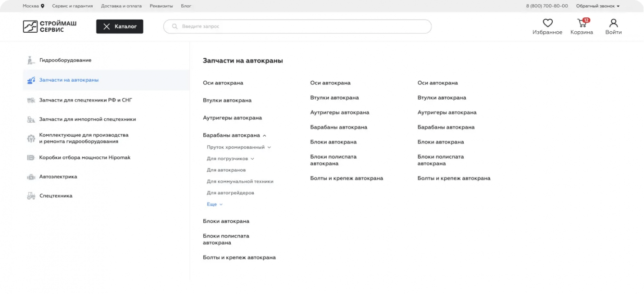Click gear icon beside Комплектующие для производства
The image size is (644, 294).
(x=31, y=139)
